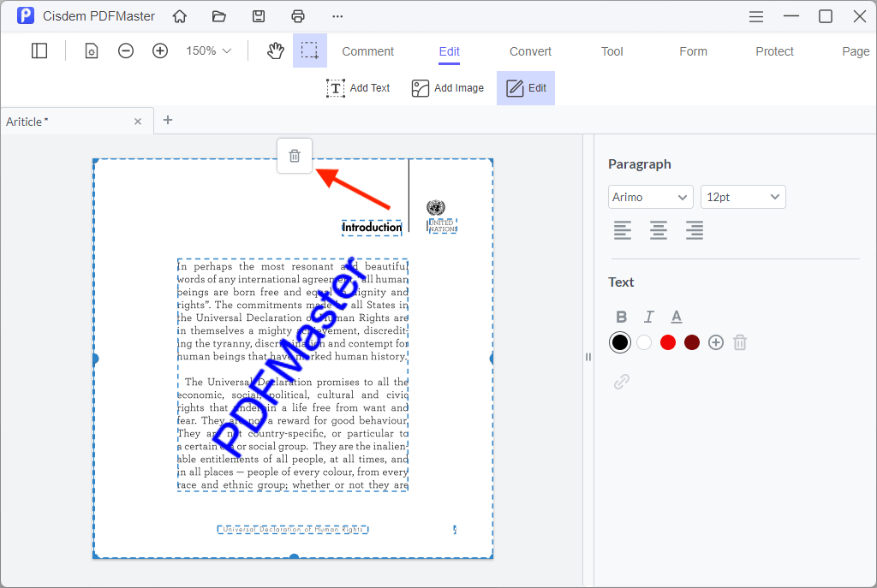Click the save file icon
The width and height of the screenshot is (877, 588).
coord(259,16)
